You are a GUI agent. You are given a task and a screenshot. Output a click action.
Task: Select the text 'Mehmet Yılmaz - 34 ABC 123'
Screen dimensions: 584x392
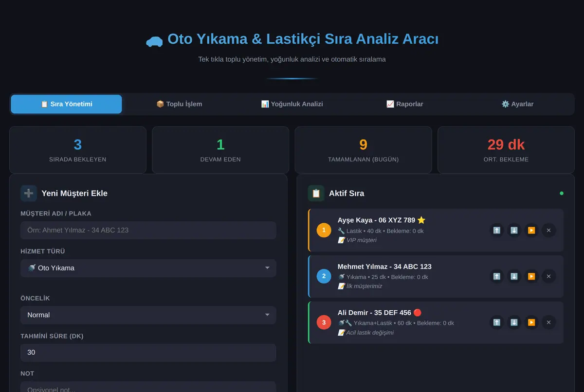[384, 267]
